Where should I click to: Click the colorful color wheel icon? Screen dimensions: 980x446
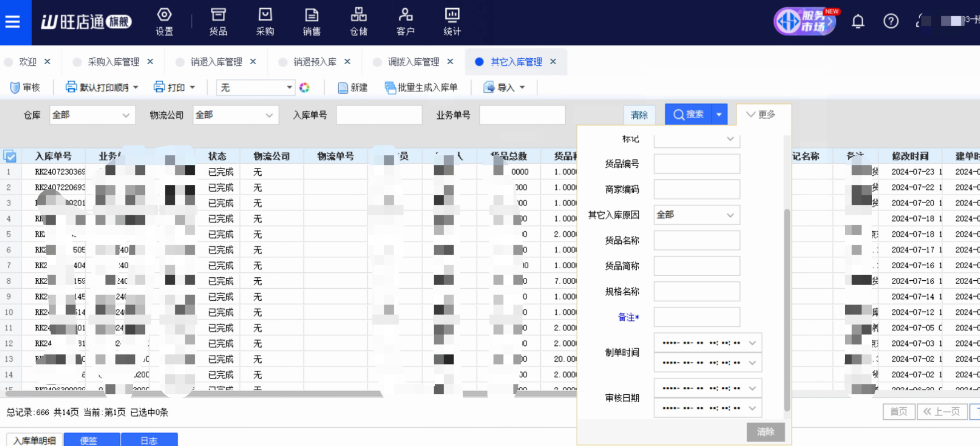[x=304, y=88]
